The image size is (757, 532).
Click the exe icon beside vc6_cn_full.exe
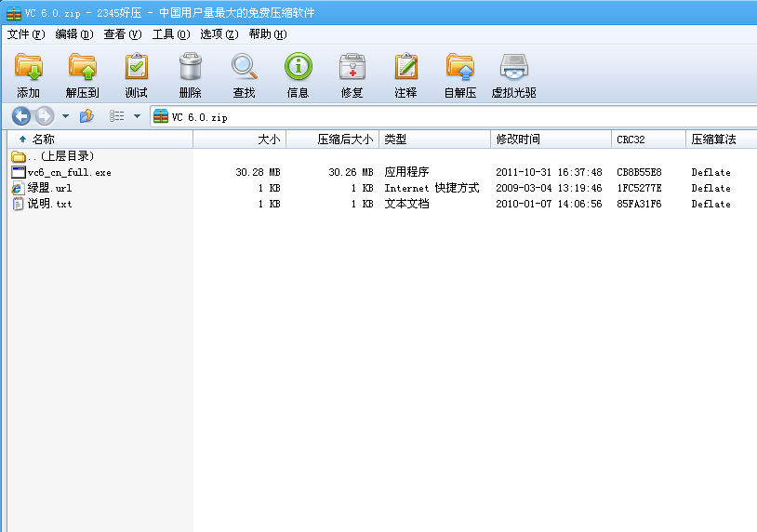[x=19, y=172]
